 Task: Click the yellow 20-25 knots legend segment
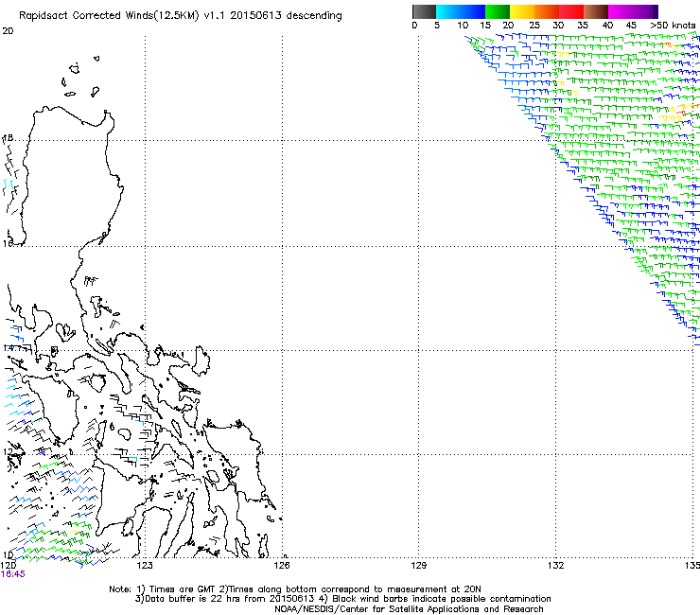(522, 11)
